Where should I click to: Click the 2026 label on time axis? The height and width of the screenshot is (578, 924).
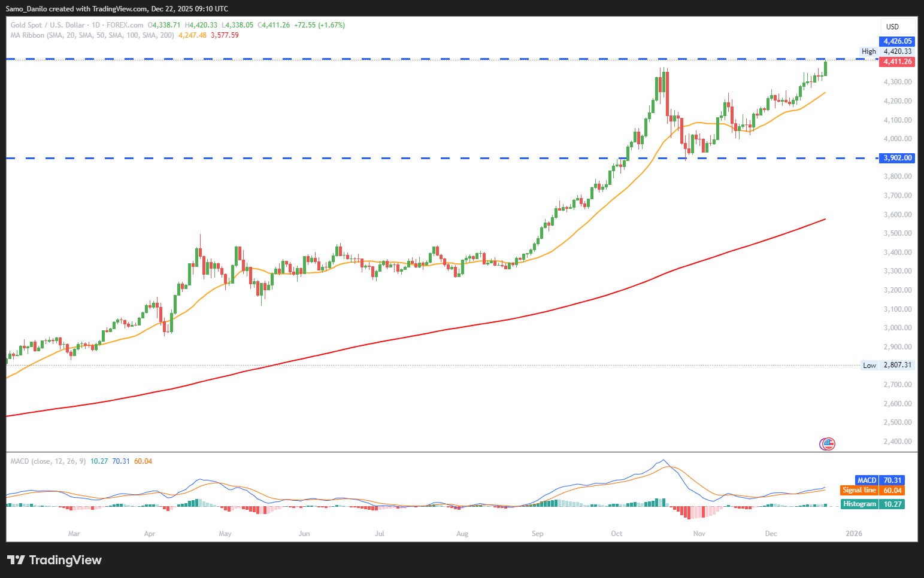(853, 534)
